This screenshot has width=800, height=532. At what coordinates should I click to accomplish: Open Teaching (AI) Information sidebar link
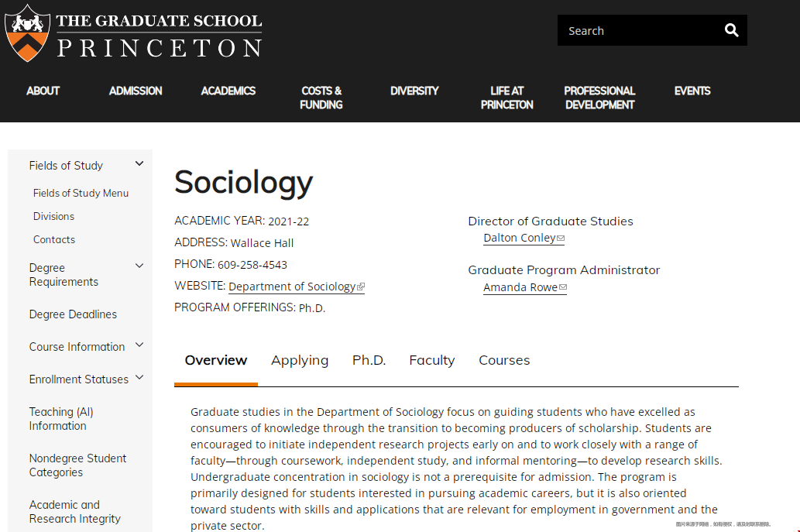61,419
